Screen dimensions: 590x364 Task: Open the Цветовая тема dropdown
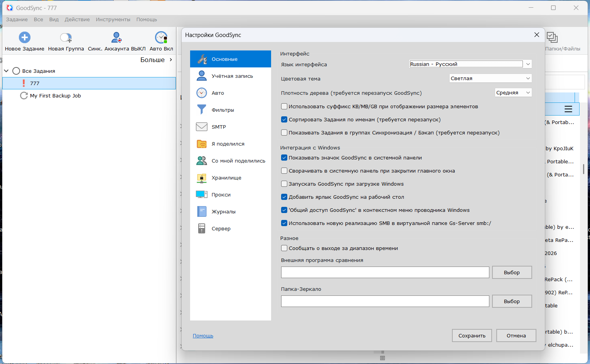point(490,78)
